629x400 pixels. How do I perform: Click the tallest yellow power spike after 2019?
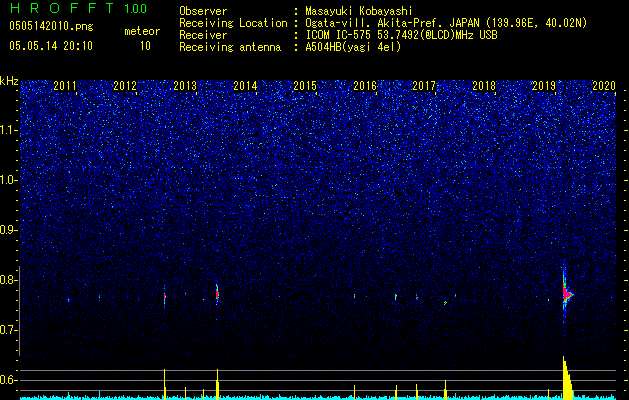(x=567, y=378)
